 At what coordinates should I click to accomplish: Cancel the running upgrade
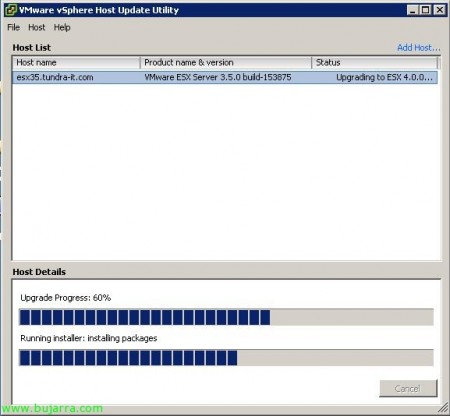[408, 388]
